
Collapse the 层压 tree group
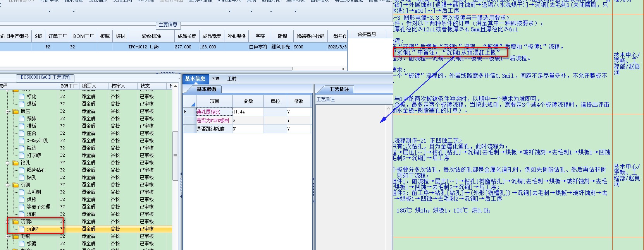pyautogui.click(x=8, y=111)
